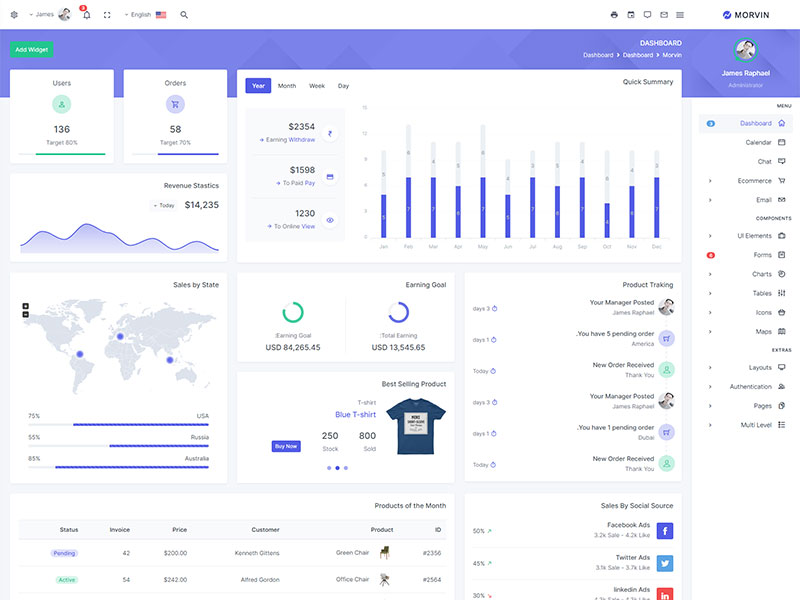Open notifications bell icon
The width and height of the screenshot is (800, 600).
(x=86, y=15)
